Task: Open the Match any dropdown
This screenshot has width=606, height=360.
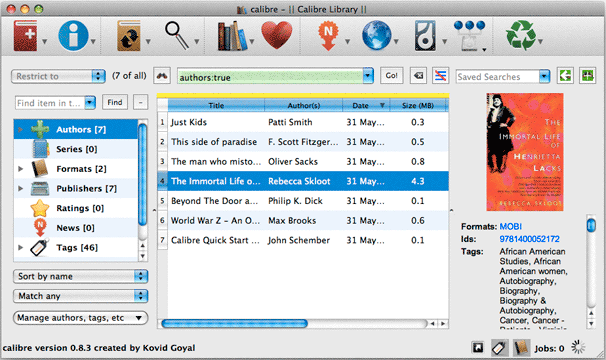Action: (x=80, y=296)
